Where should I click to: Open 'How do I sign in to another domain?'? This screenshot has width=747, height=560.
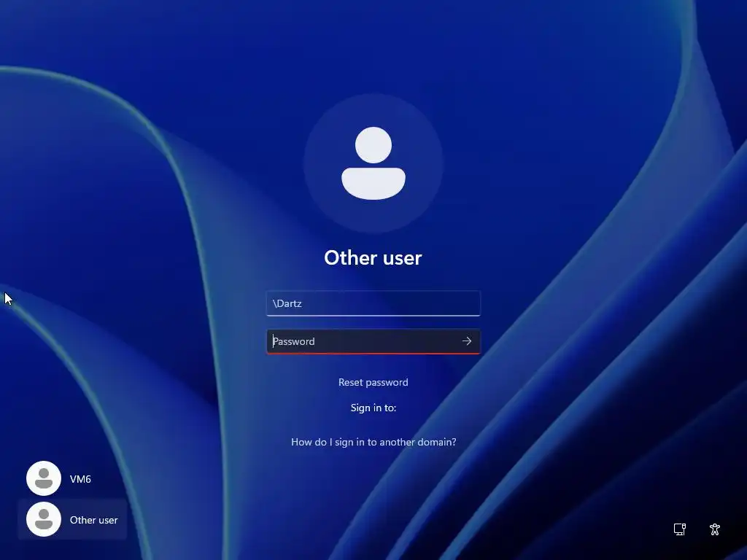pyautogui.click(x=373, y=442)
